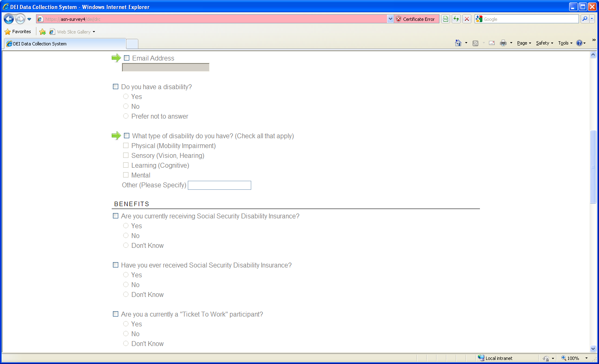Expand the address bar dropdown arrow

pyautogui.click(x=390, y=19)
